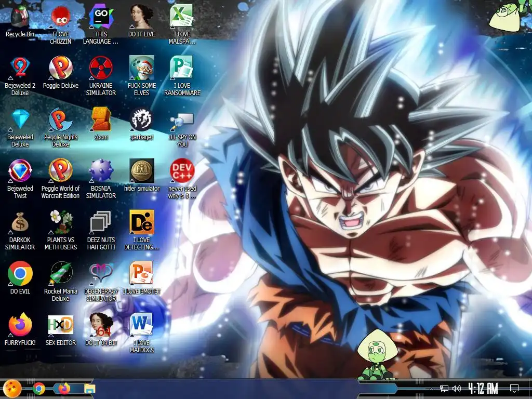The height and width of the screenshot is (399, 532).
Task: Launch the PLANTS VS METH USERS shortcut
Action: (60, 231)
